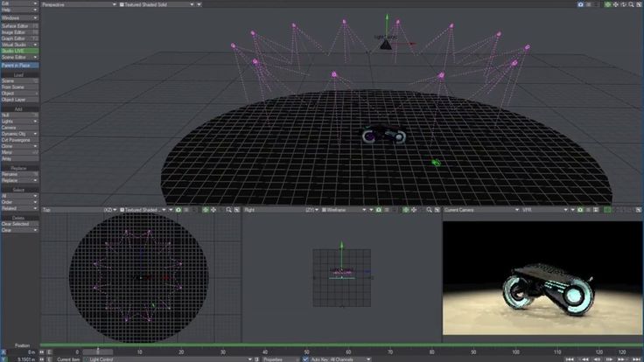Open the Right view type dropdown
Image resolution: width=644 pixels, height=362 pixels.
281,210
